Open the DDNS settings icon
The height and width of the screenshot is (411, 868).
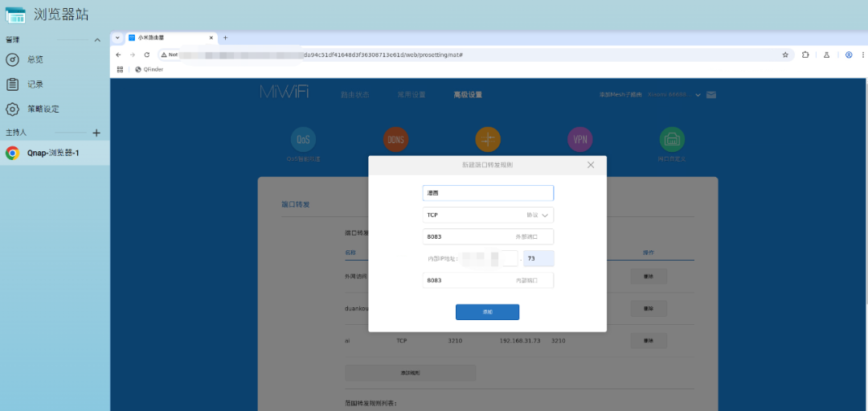395,140
